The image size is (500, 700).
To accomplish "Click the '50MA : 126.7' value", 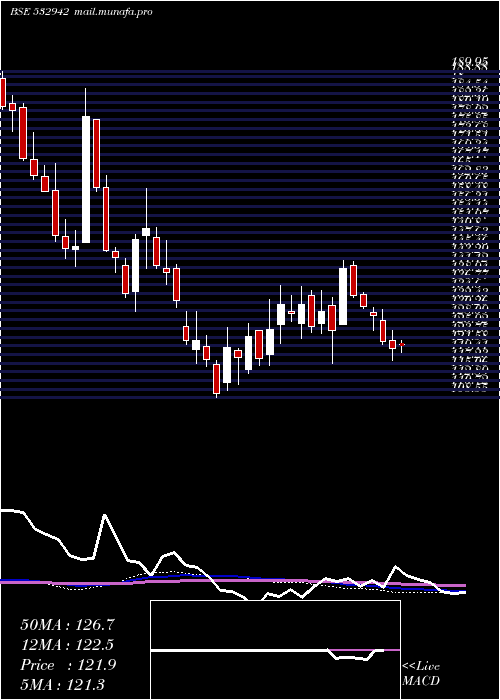I will pos(67,625).
